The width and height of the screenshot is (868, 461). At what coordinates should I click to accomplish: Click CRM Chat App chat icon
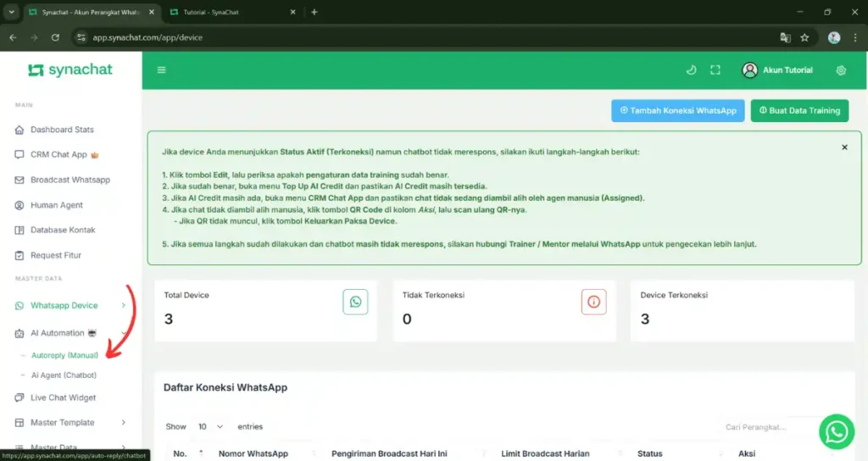click(x=19, y=154)
